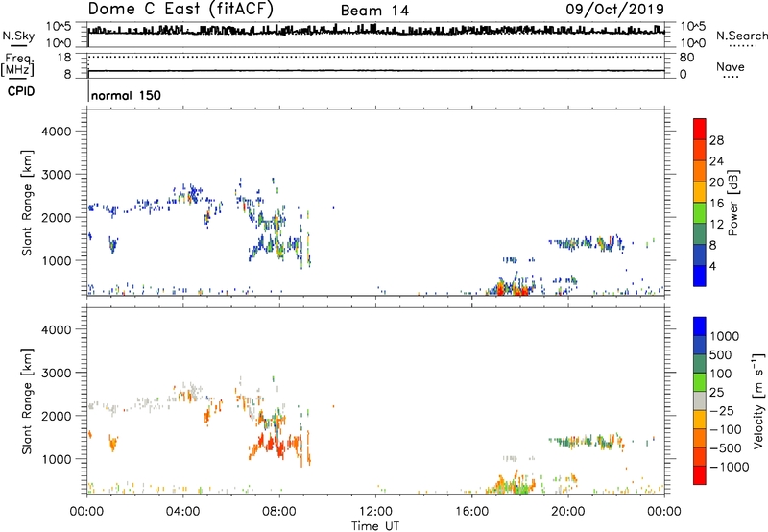Image resolution: width=768 pixels, height=532 pixels.
Task: Click the "-100" label on the velocity scale
Action: (x=726, y=429)
